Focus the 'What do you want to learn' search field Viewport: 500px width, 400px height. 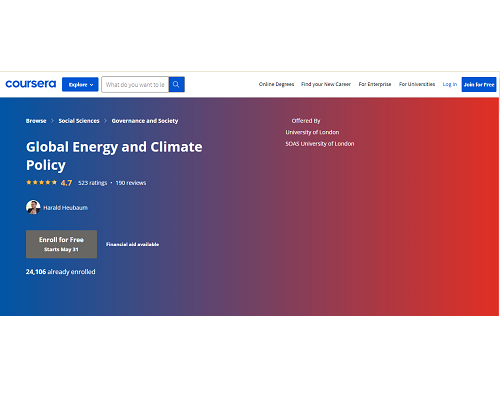135,84
